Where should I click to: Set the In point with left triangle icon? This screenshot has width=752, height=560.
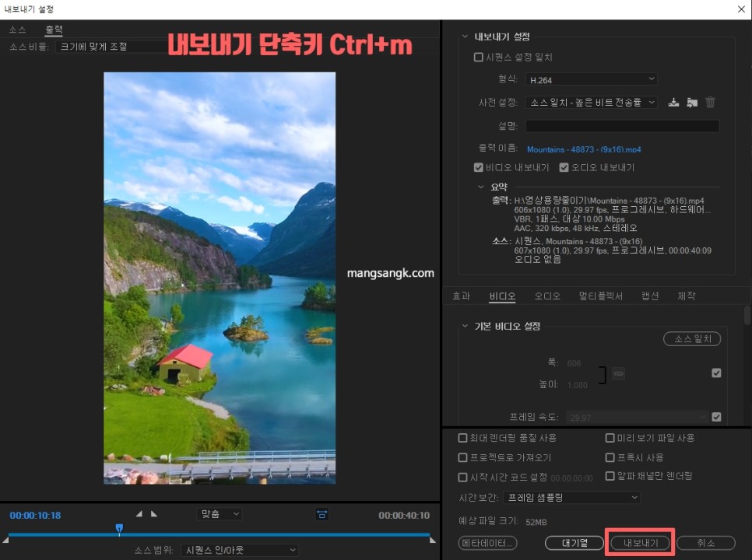[x=139, y=513]
